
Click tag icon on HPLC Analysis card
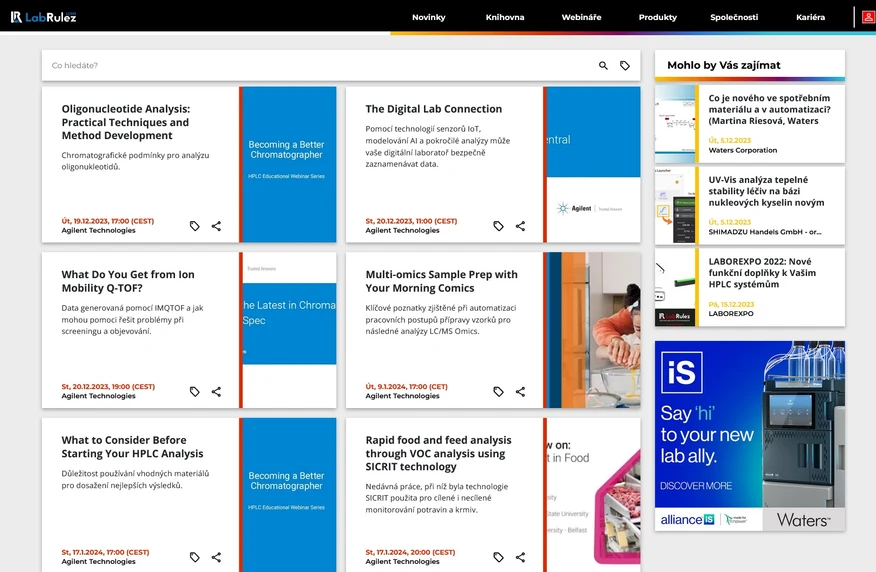pos(194,557)
